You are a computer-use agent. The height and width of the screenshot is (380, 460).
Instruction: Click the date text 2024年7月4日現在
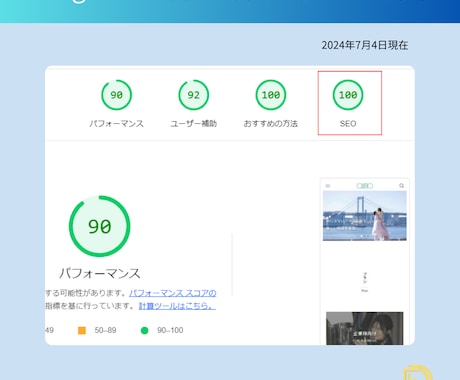(365, 45)
